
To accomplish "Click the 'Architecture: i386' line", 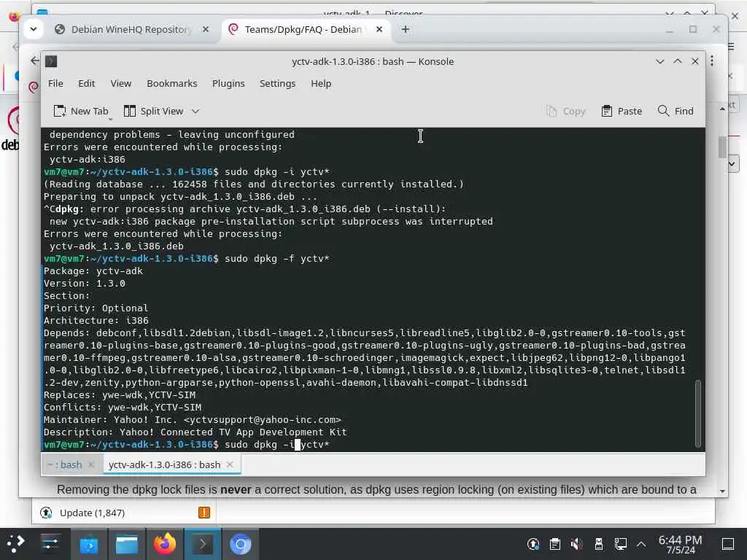I will click(96, 321).
